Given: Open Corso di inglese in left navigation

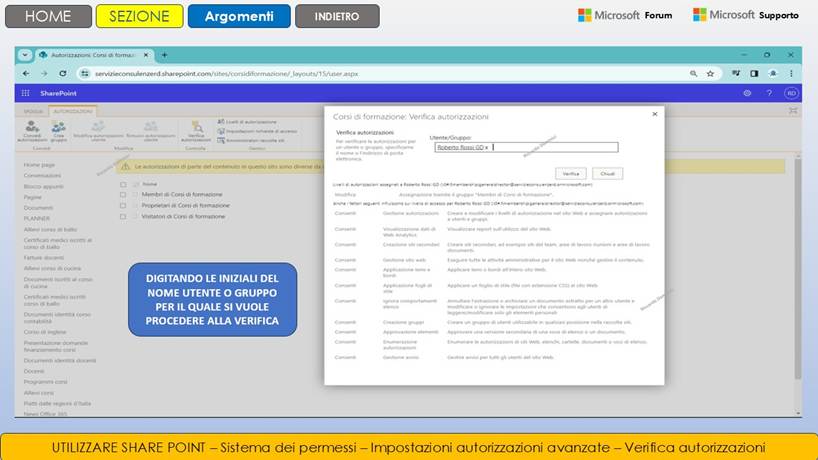Looking at the screenshot, I should [x=45, y=332].
